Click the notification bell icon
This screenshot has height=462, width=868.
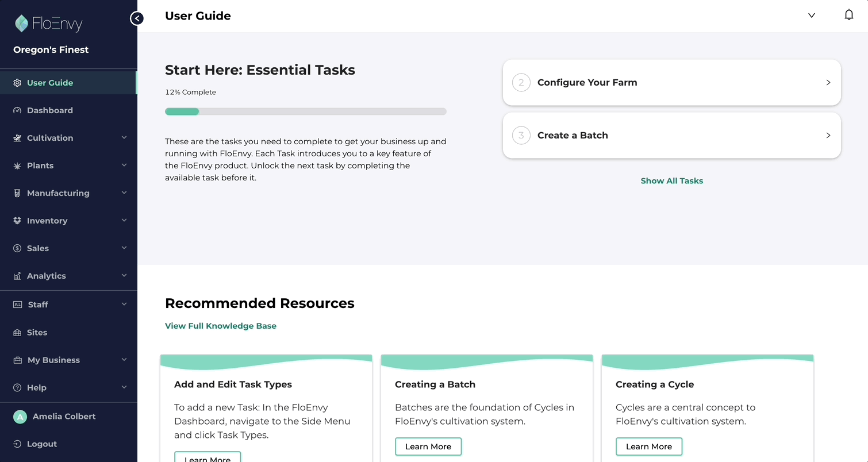[x=849, y=14]
